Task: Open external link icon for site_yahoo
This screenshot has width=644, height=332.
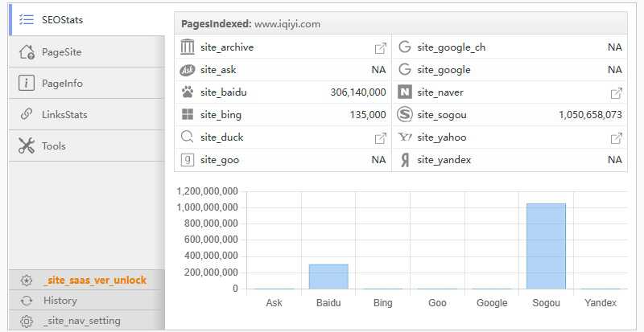Action: [616, 137]
